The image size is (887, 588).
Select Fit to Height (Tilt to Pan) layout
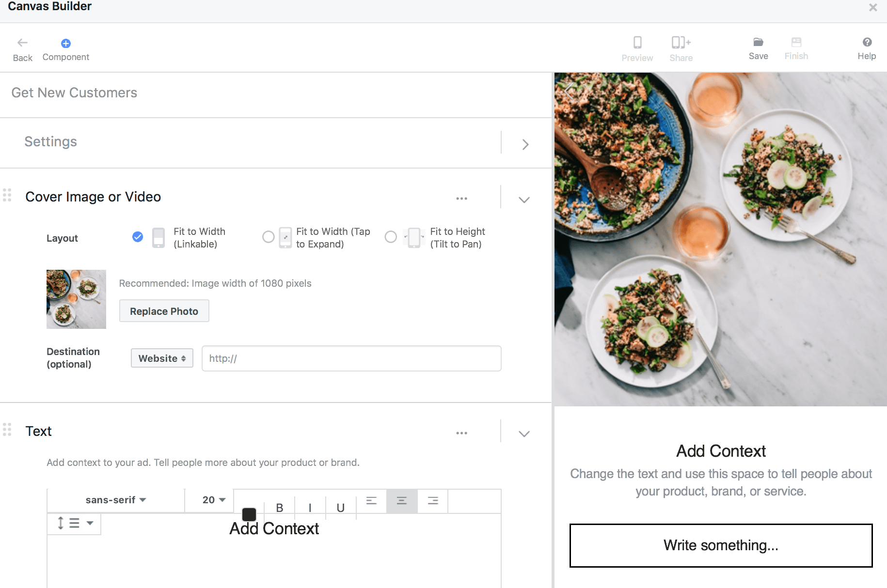click(x=391, y=237)
